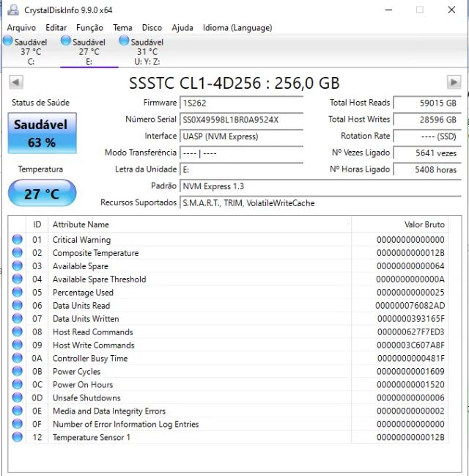This screenshot has width=469, height=476.
Task: Click the Nº Horas Ligado value 5408 horas
Action: [427, 169]
